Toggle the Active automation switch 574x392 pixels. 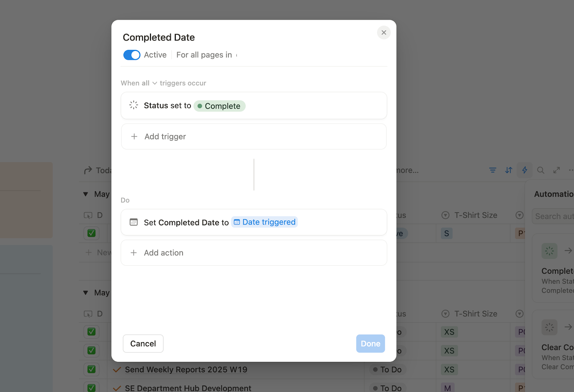point(132,55)
